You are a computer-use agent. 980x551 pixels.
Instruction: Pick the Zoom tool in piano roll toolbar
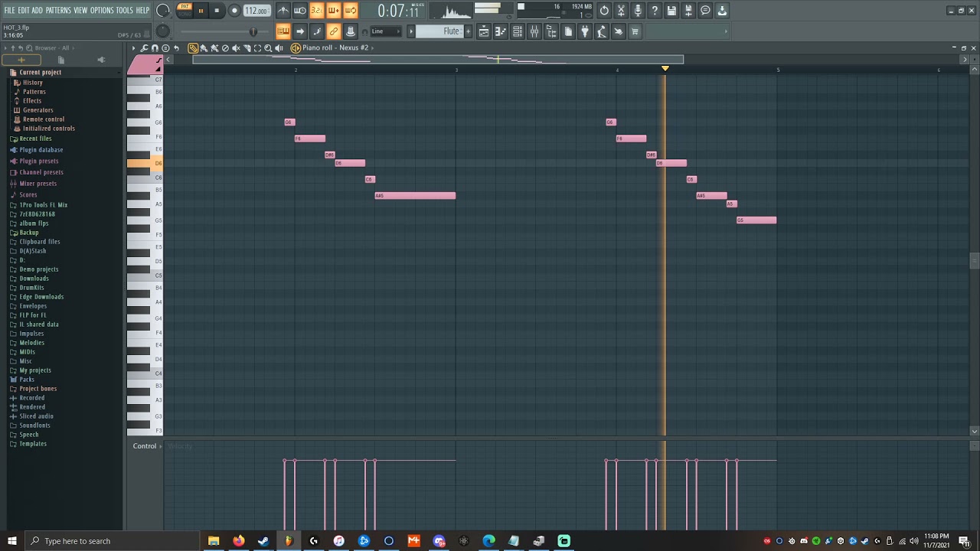[x=268, y=48]
